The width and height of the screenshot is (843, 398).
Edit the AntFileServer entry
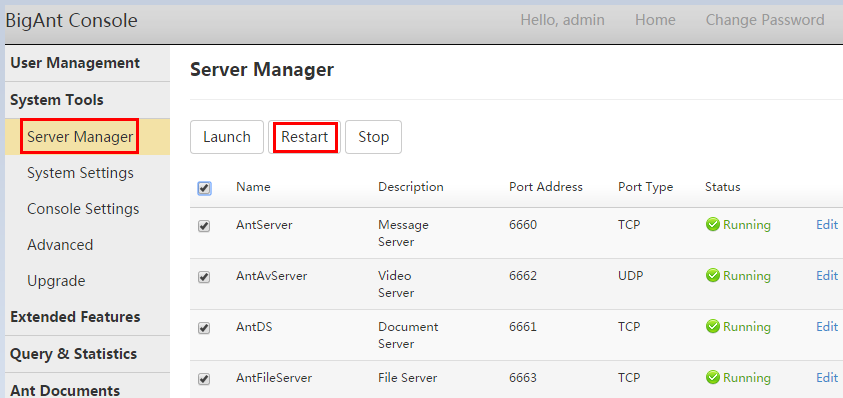click(827, 378)
